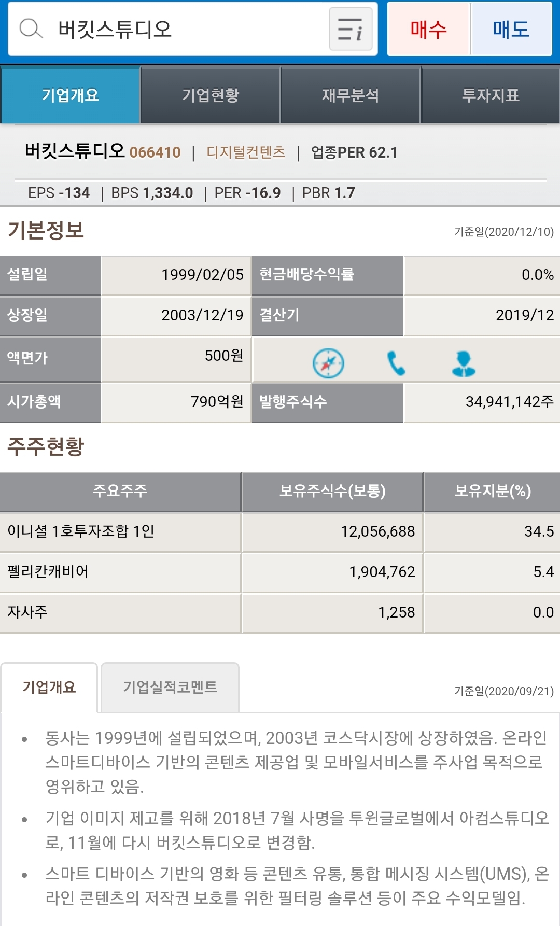The height and width of the screenshot is (926, 560).
Task: Tap the 보유지분(%) column header
Action: pyautogui.click(x=493, y=492)
